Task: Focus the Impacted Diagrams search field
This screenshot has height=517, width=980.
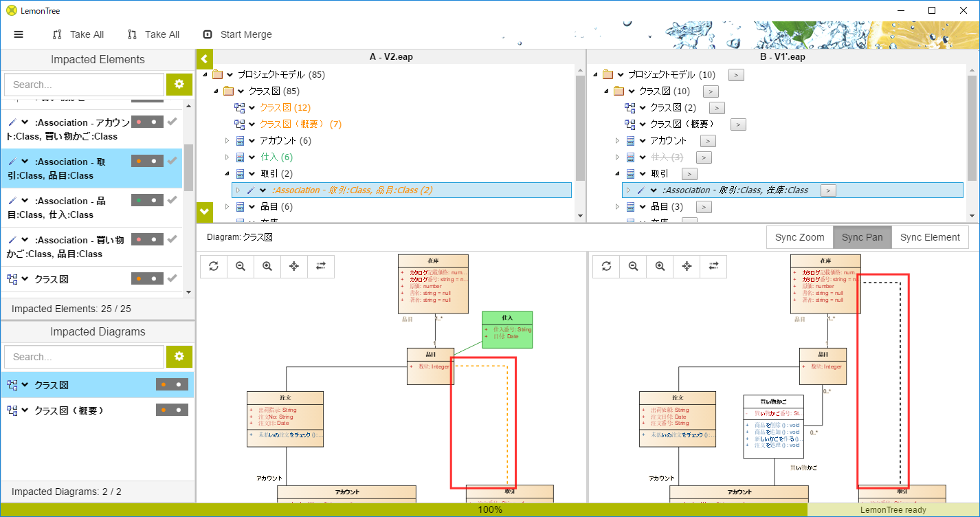Action: pyautogui.click(x=84, y=357)
